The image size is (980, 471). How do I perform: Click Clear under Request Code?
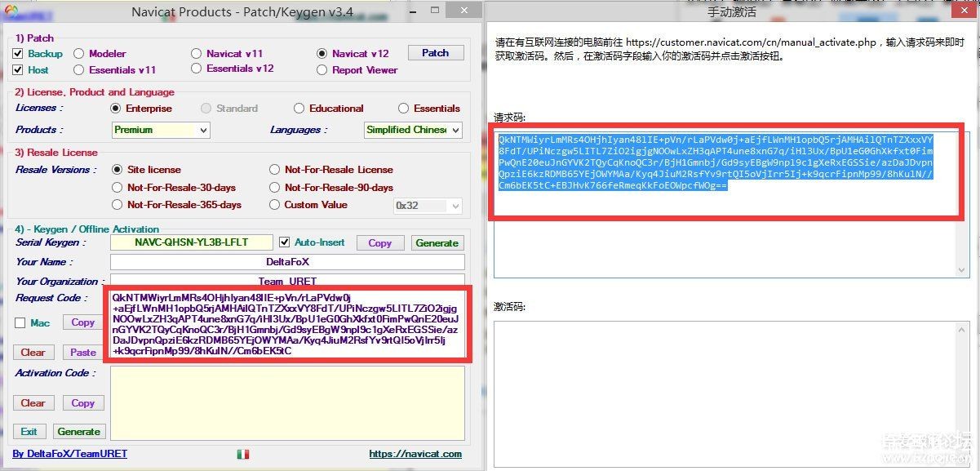click(33, 353)
